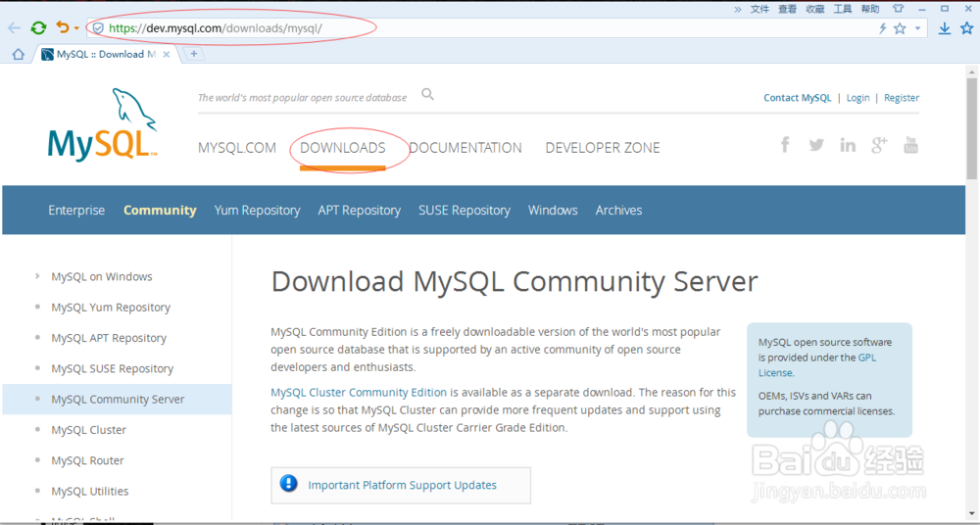
Task: Click the orange undo/restore arrow icon
Action: point(63,27)
